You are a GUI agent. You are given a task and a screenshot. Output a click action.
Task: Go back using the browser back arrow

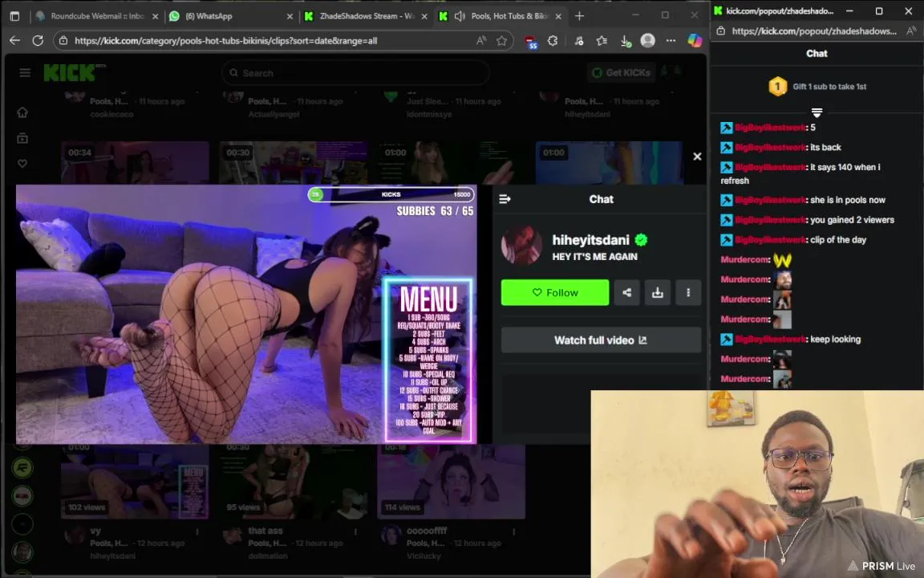14,41
